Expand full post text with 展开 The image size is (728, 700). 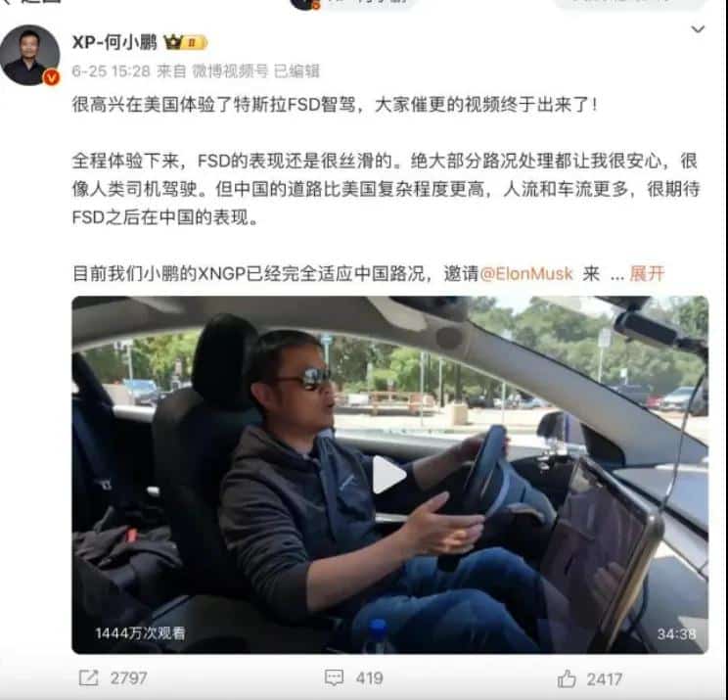647,273
